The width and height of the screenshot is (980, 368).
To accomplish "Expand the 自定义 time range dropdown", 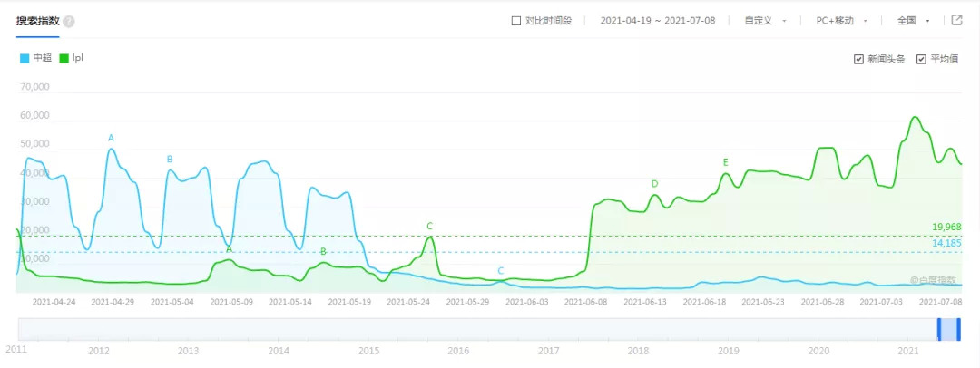I will [764, 20].
